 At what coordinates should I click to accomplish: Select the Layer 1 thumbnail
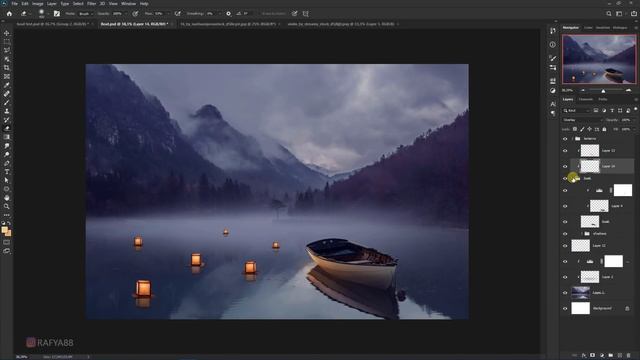580,293
